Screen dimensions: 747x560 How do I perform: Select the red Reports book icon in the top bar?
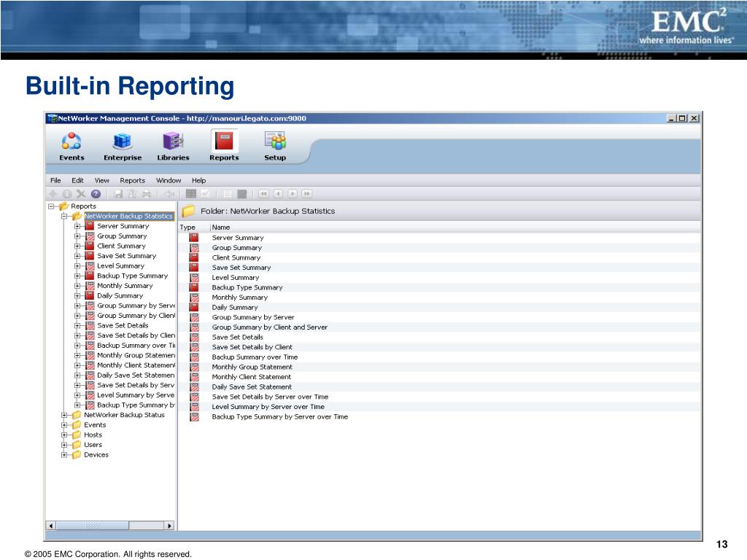click(224, 141)
